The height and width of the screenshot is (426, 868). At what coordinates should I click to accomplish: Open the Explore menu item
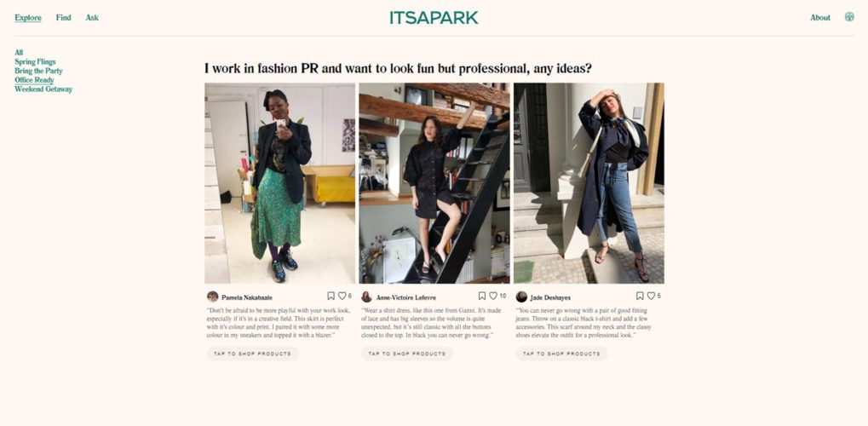[28, 18]
